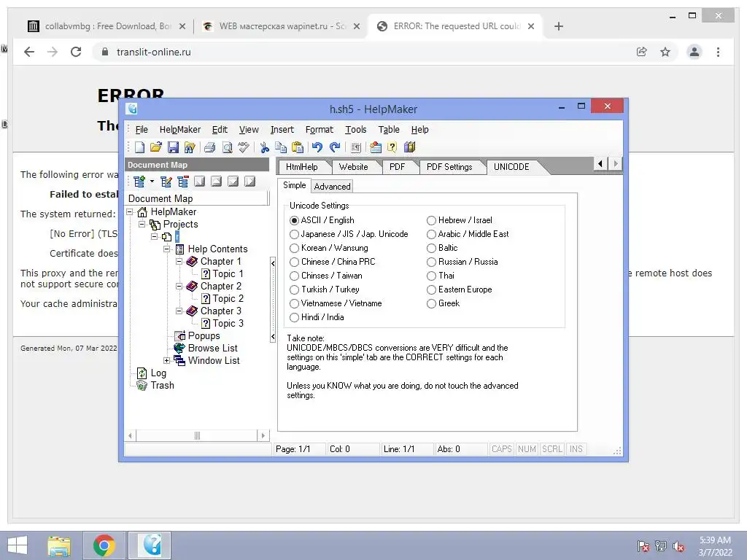The width and height of the screenshot is (747, 560).
Task: Collapse the HelpMaker root tree node
Action: [x=130, y=212]
